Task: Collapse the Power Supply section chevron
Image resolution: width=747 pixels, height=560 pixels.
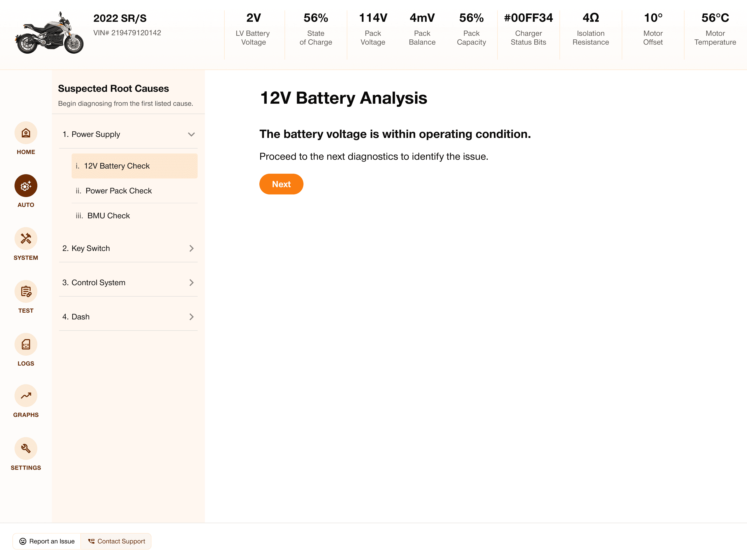Action: tap(191, 134)
